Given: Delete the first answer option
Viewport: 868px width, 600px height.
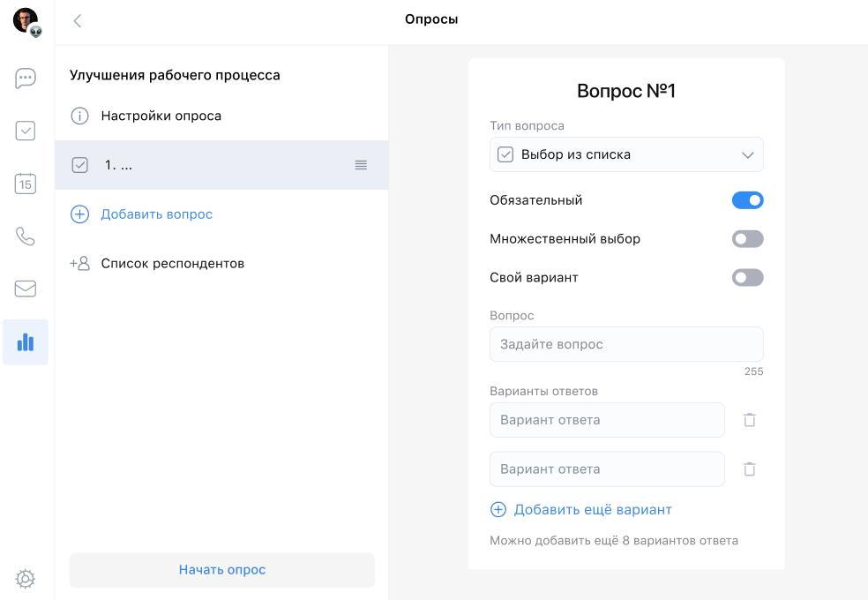Looking at the screenshot, I should click(x=749, y=420).
